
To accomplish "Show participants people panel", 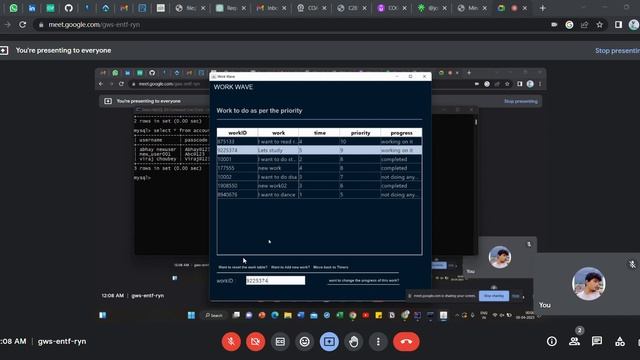I will click(x=574, y=341).
